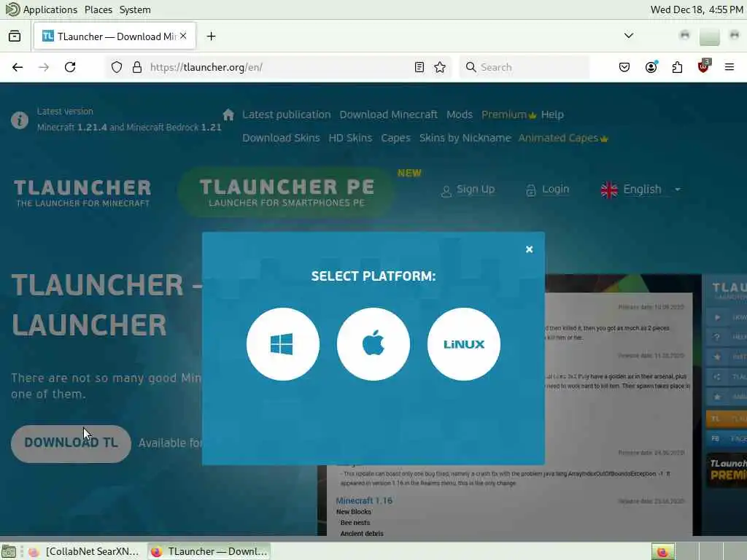The image size is (747, 560).
Task: Open the Firefox hamburger menu
Action: coord(729,67)
